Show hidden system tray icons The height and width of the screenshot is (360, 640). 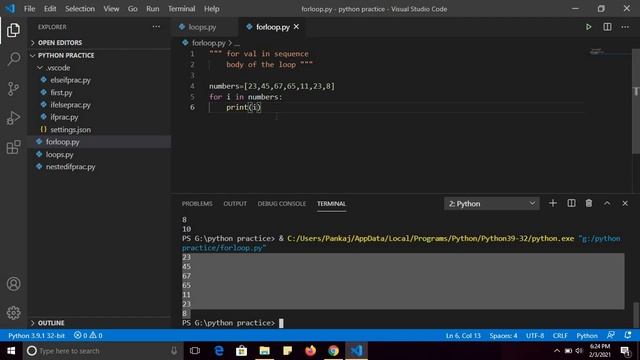(557, 351)
